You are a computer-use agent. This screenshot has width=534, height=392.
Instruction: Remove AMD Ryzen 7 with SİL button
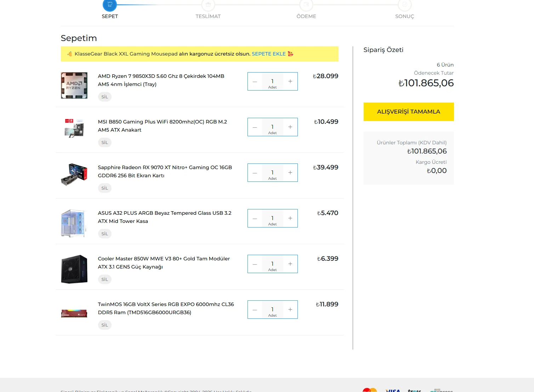105,97
